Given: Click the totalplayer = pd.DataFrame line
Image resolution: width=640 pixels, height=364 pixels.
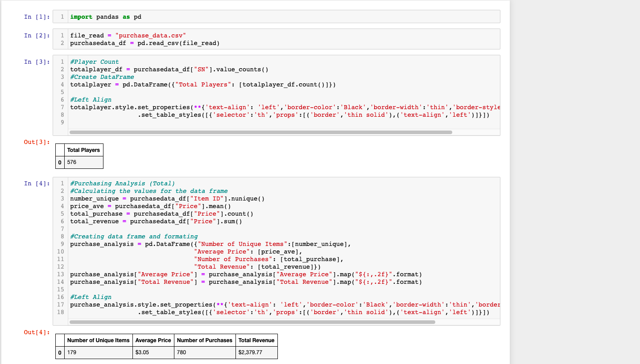Looking at the screenshot, I should click(203, 85).
